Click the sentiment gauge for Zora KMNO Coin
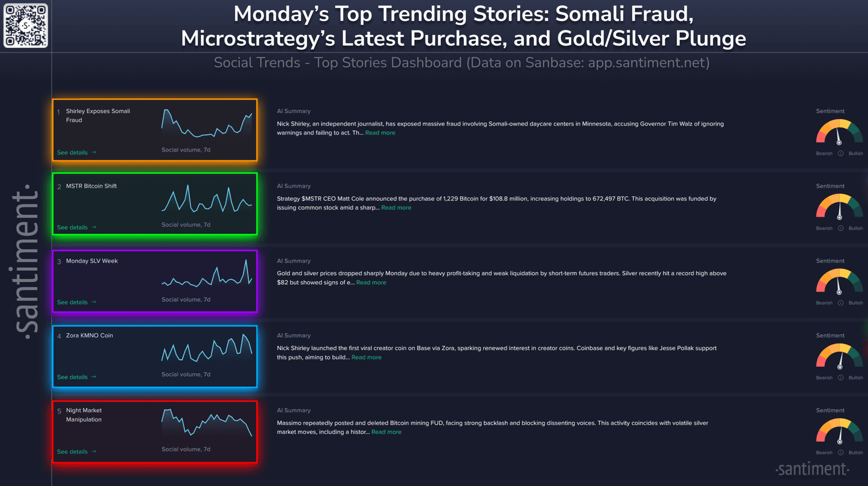868x486 pixels. pyautogui.click(x=839, y=357)
